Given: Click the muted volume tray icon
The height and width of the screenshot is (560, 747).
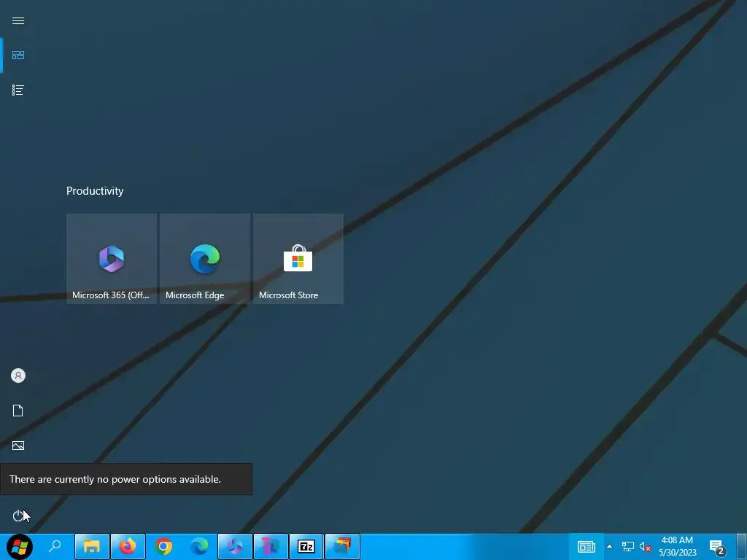Looking at the screenshot, I should pyautogui.click(x=645, y=547).
